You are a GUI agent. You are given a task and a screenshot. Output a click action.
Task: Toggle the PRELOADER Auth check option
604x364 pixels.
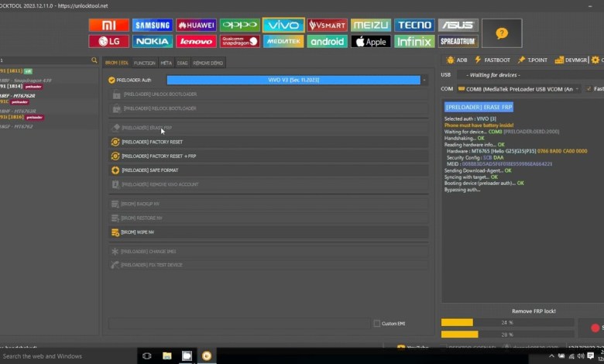pyautogui.click(x=112, y=80)
